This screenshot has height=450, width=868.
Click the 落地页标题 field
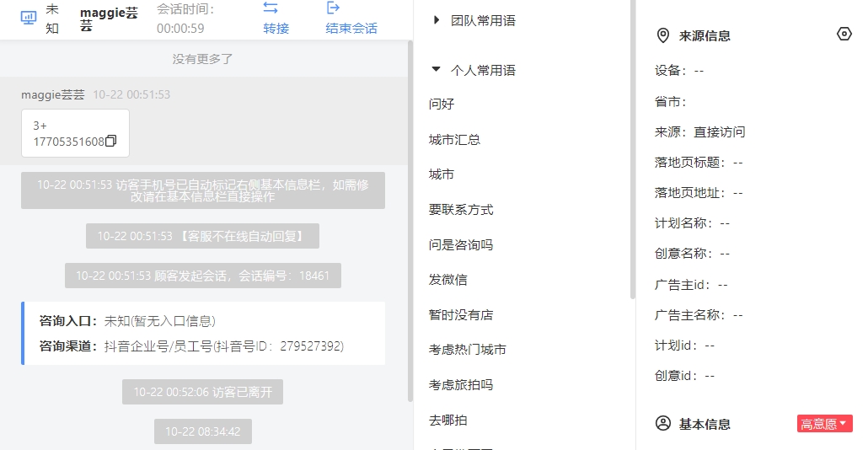[x=699, y=163]
